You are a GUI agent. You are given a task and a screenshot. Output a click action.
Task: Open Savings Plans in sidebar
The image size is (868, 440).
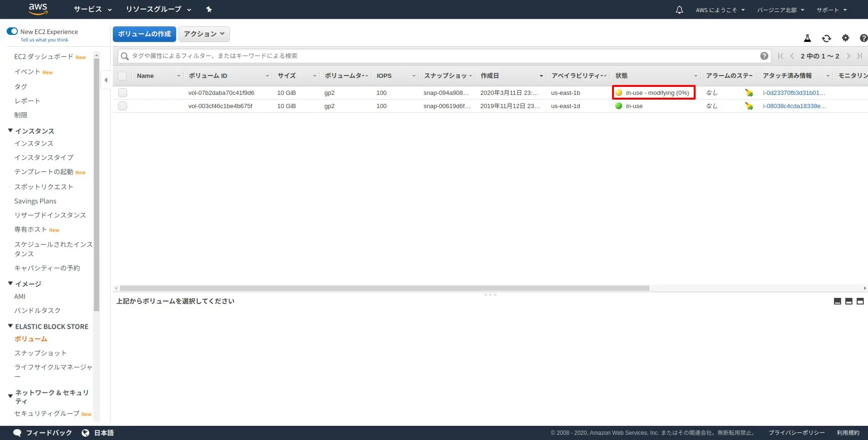pos(35,201)
